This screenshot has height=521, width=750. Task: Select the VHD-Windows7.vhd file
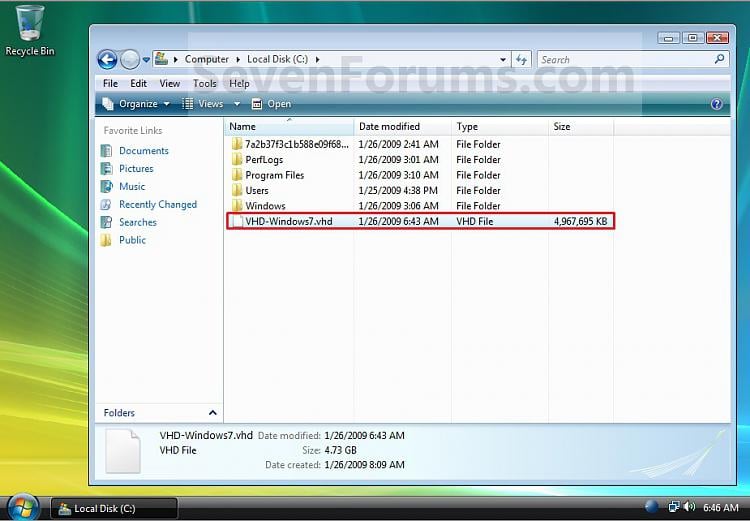pos(420,221)
